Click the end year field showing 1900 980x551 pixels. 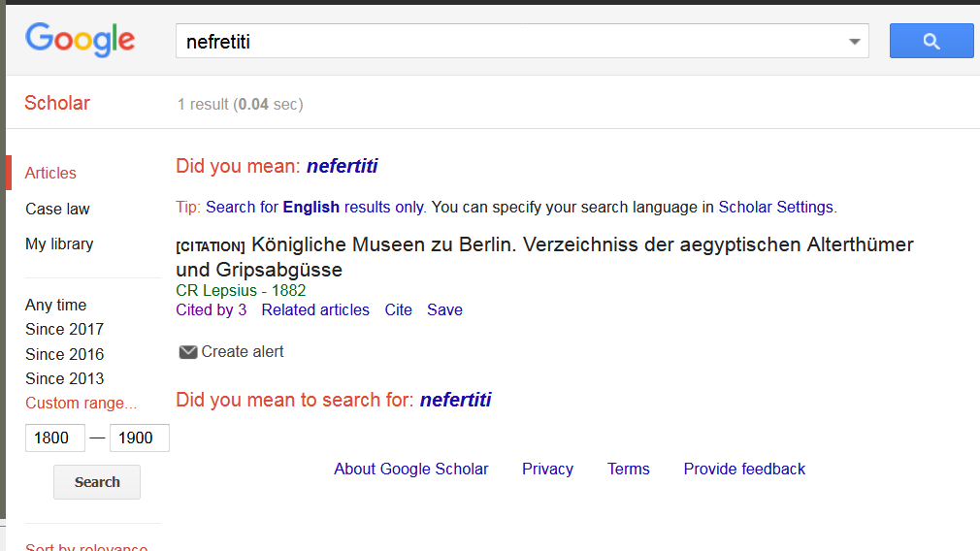coord(139,438)
